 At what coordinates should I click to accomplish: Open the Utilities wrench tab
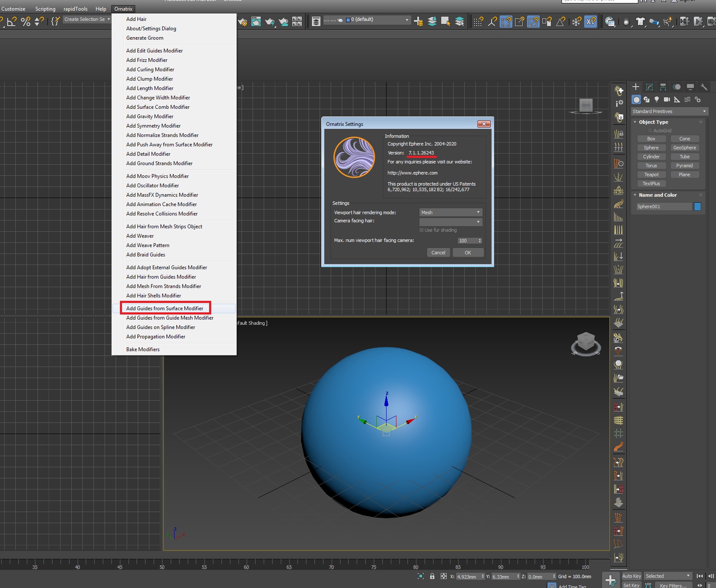(x=704, y=87)
